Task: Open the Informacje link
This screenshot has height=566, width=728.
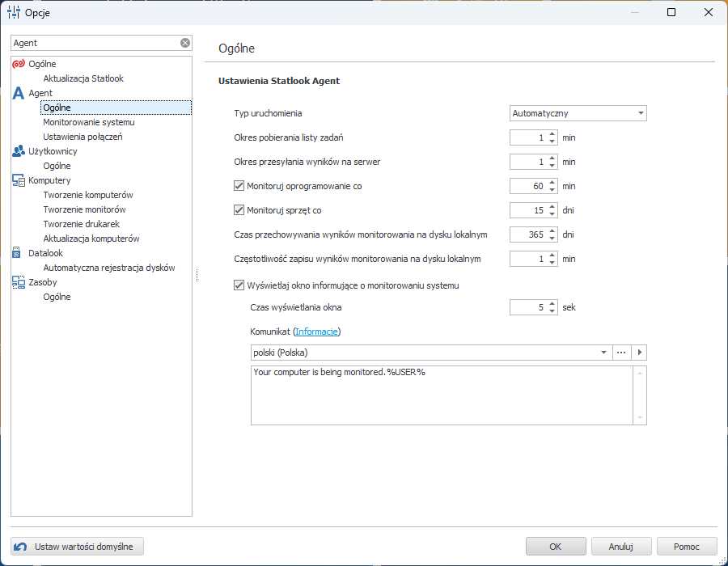Action: pyautogui.click(x=317, y=332)
